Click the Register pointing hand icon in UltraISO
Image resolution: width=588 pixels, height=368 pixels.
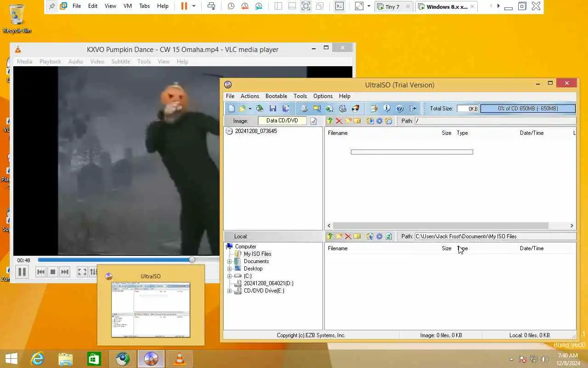click(374, 109)
